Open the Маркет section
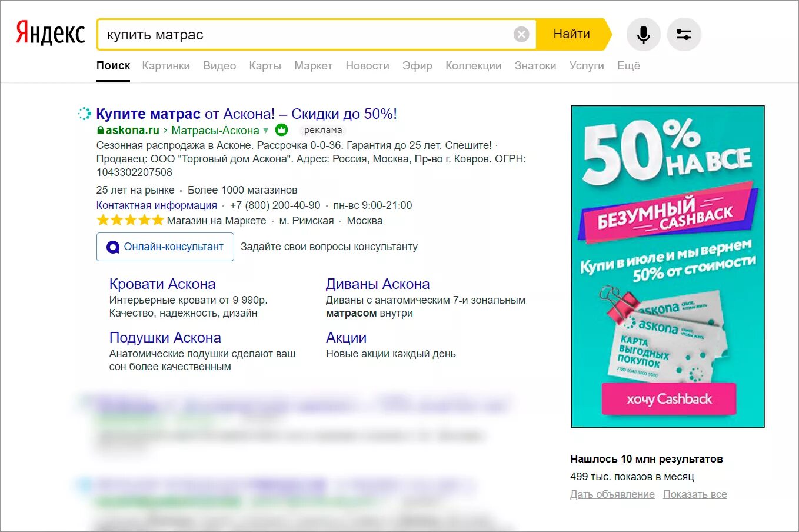799x532 pixels. point(313,65)
